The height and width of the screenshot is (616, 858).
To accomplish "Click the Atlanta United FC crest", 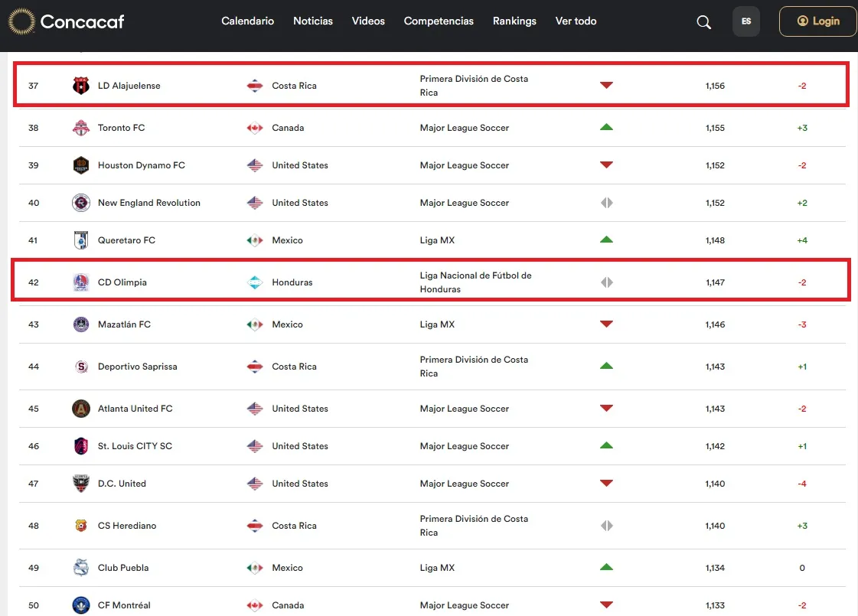I will [x=80, y=408].
